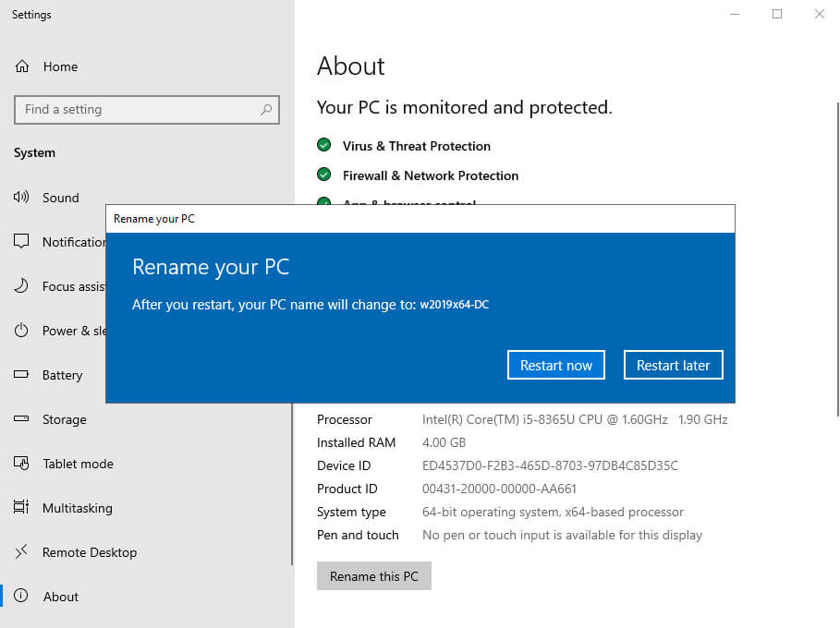This screenshot has width=840, height=628.
Task: Click the Device ID value ED4537D0-F2B3...
Action: (550, 465)
